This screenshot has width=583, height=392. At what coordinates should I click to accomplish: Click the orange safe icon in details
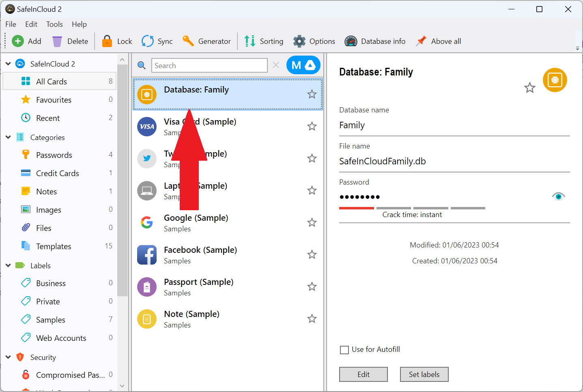(555, 80)
